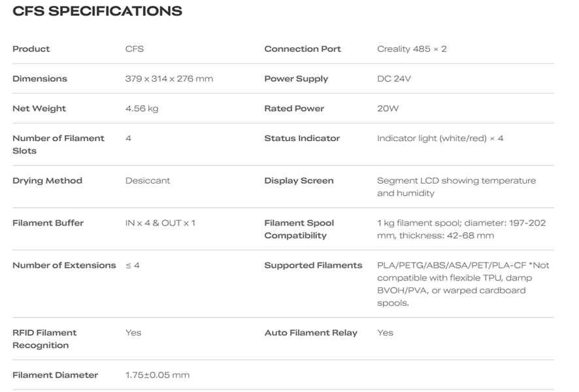This screenshot has height=392, width=579.
Task: Select the Rated Power 20W value
Action: click(388, 108)
